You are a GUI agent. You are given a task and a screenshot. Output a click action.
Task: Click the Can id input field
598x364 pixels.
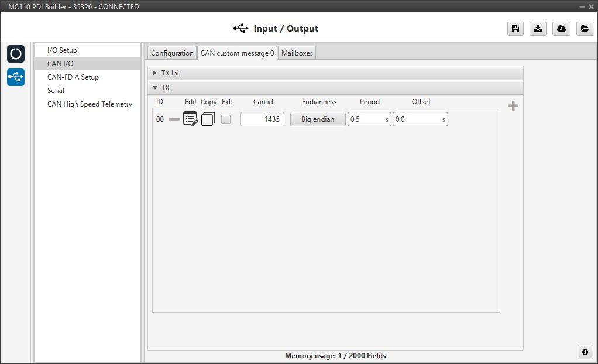[x=262, y=119]
